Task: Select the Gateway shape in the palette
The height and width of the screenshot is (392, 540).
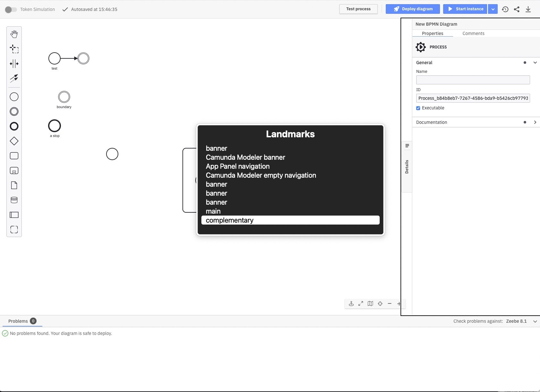Action: click(14, 141)
